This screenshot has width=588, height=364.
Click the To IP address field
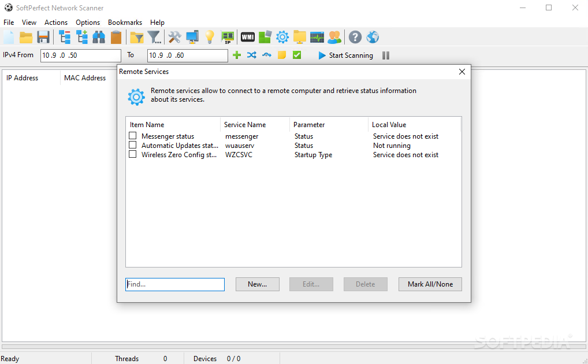tap(188, 55)
